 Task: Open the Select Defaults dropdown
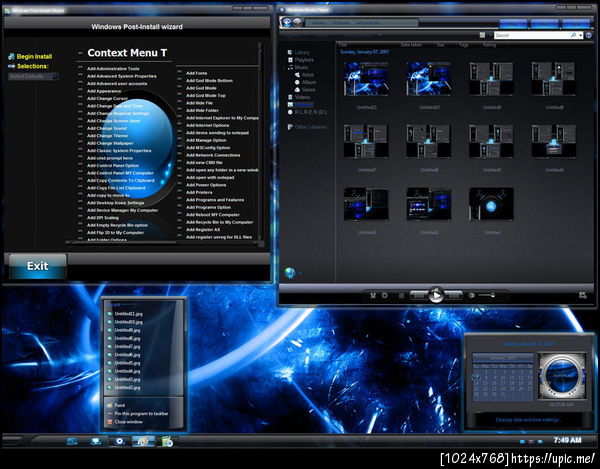(33, 76)
